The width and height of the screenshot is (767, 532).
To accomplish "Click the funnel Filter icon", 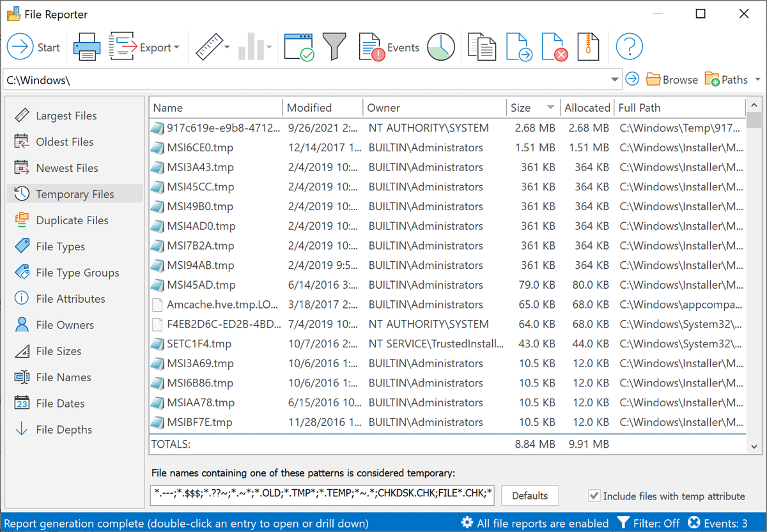I will pyautogui.click(x=334, y=47).
